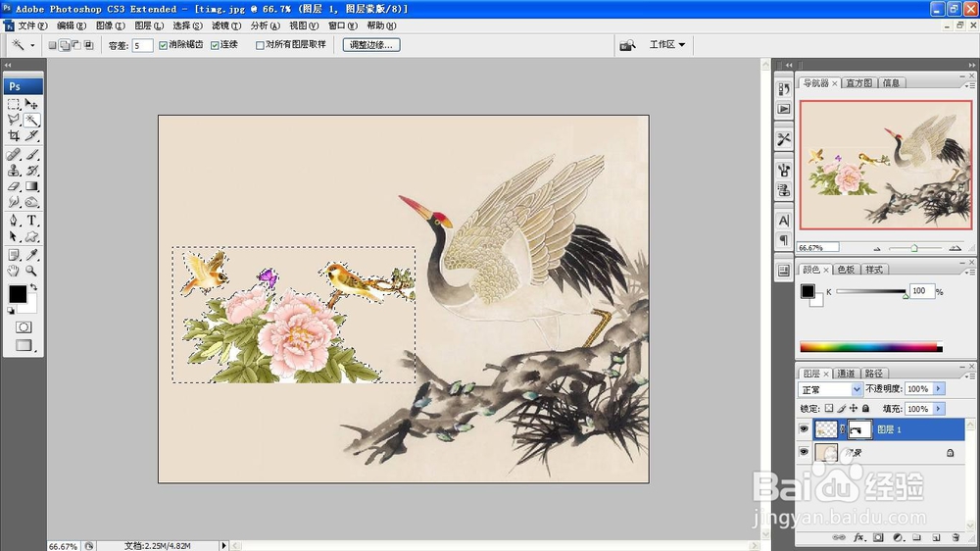Select the Crop tool

14,135
